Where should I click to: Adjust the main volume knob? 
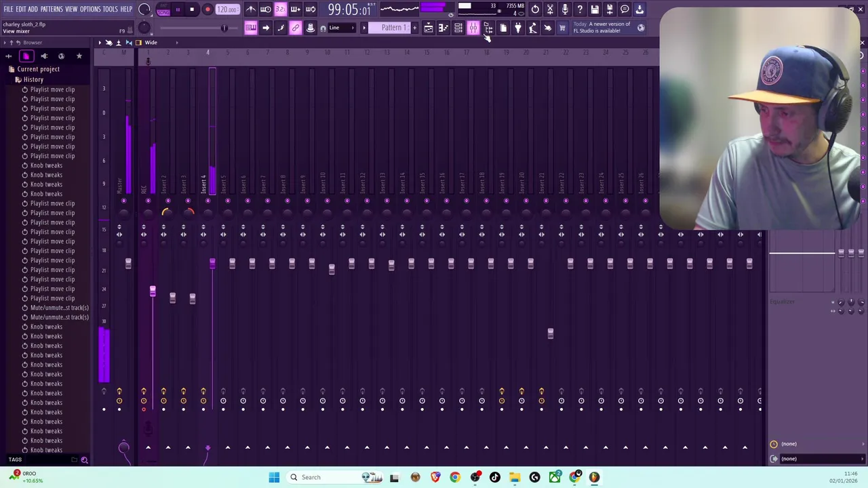pos(144,9)
